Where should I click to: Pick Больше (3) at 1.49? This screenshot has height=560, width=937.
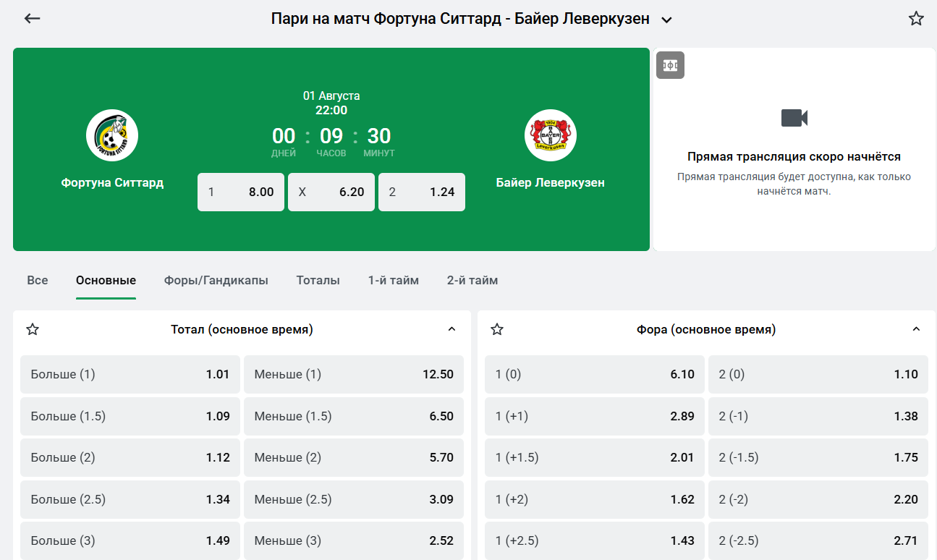[130, 540]
